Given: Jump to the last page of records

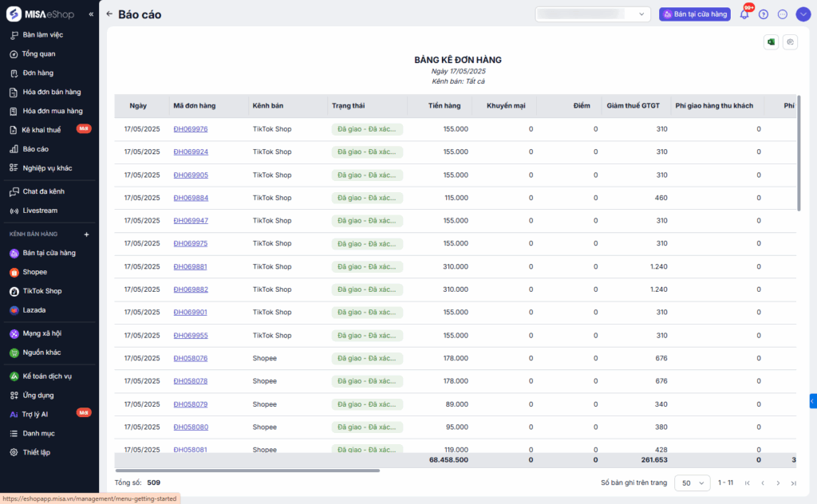Looking at the screenshot, I should coord(793,482).
